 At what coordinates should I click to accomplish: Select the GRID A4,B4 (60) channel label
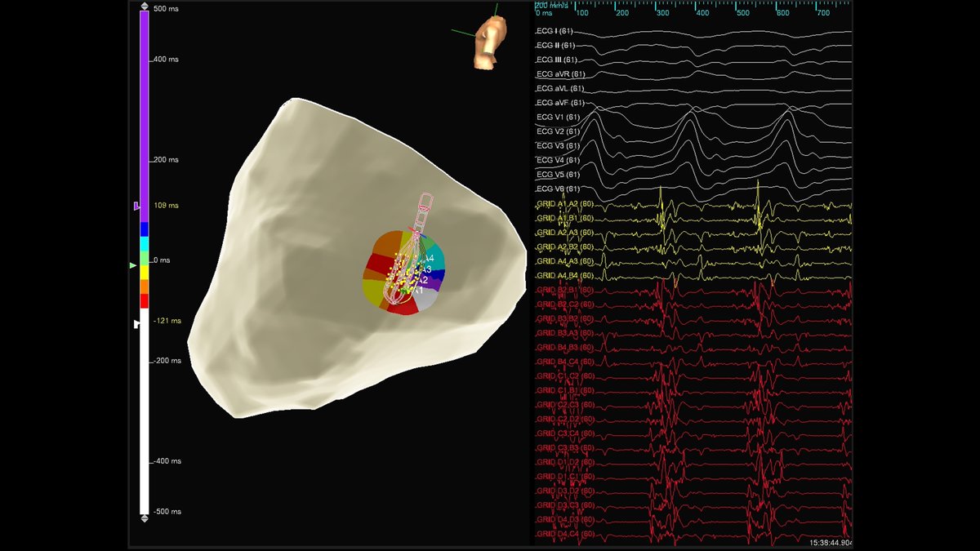(x=564, y=275)
